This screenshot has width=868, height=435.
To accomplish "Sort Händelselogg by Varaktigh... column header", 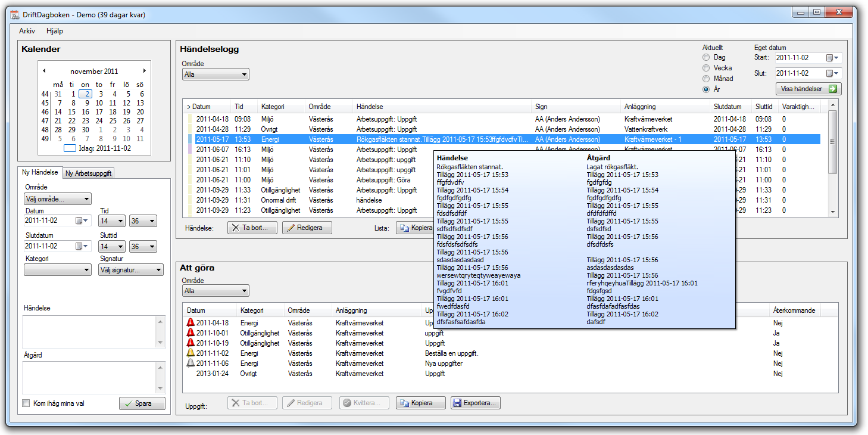I will pyautogui.click(x=800, y=107).
